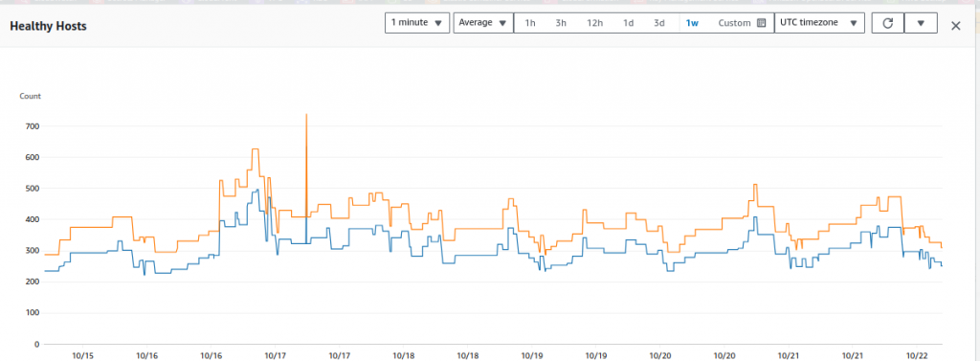This screenshot has width=980, height=361.
Task: Click the 10/15 label on the time axis
Action: click(x=83, y=355)
